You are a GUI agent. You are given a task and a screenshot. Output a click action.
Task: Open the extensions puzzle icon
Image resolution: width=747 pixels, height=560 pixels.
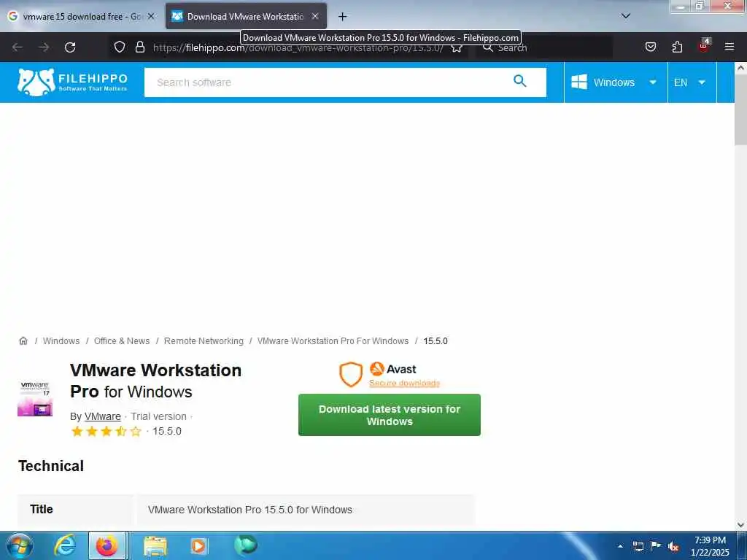[677, 47]
